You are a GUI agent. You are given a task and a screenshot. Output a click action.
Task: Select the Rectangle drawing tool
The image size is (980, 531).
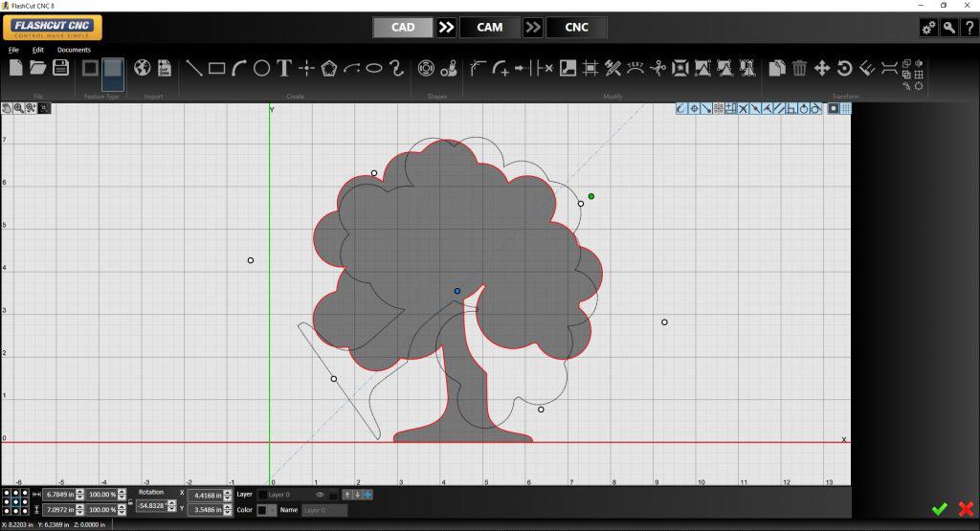point(216,68)
